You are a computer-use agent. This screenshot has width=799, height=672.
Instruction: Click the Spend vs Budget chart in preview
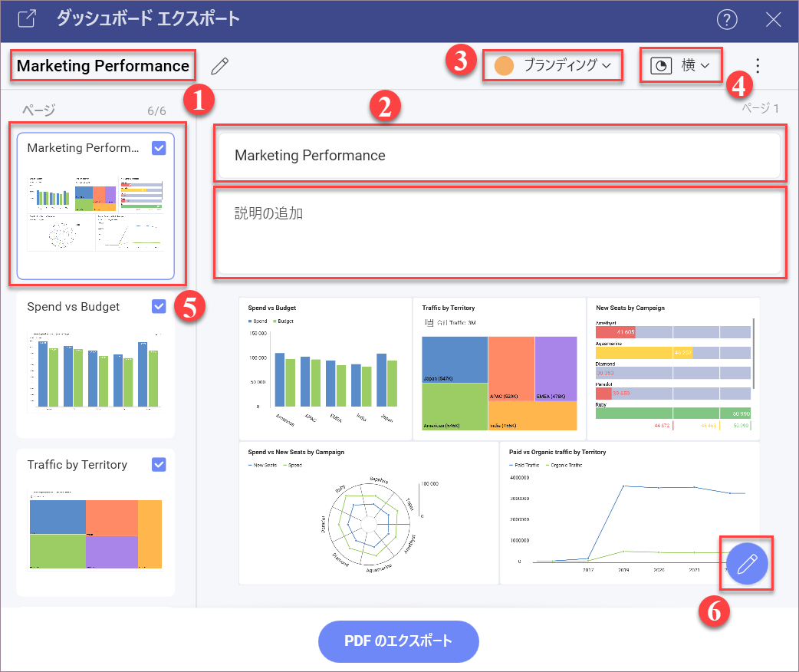[325, 369]
